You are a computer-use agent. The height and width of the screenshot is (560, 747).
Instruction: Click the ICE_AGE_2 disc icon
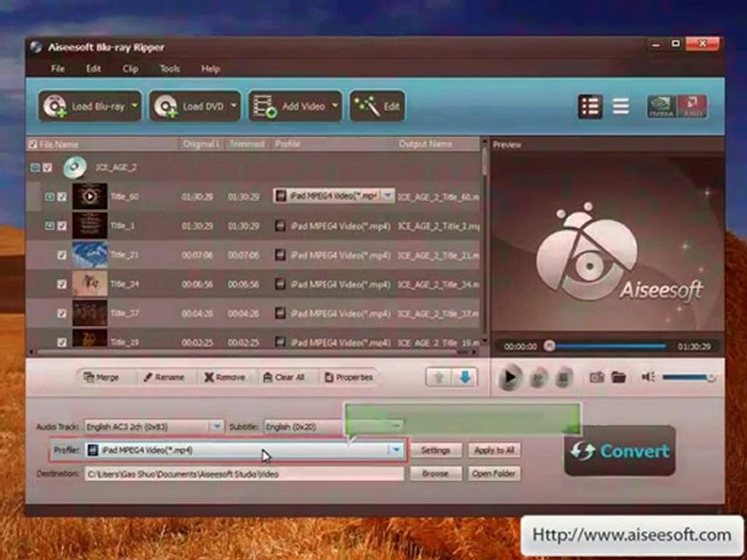(x=75, y=167)
